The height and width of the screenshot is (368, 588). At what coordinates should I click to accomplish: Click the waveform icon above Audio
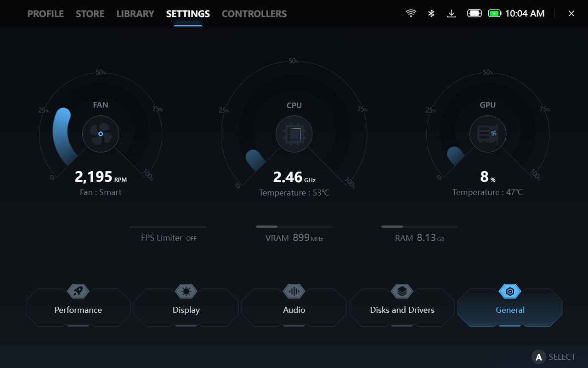coord(294,291)
